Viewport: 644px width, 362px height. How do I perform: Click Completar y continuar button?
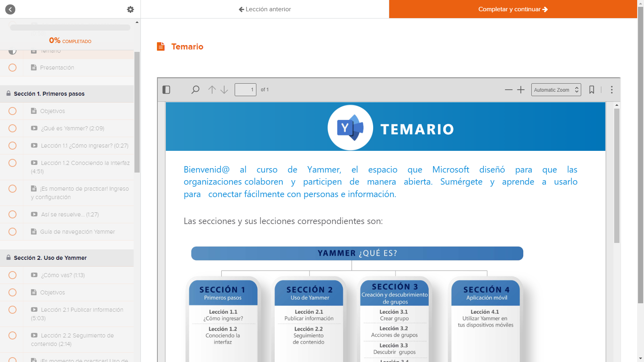tap(513, 9)
